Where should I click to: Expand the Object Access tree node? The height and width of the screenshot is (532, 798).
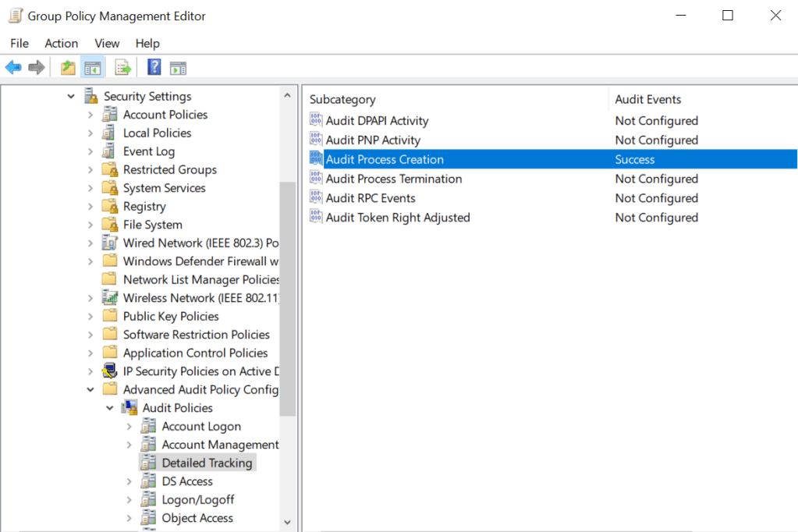[129, 518]
